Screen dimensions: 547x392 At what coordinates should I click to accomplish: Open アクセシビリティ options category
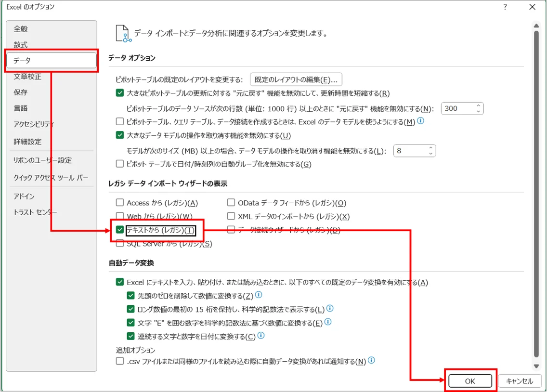pos(51,124)
